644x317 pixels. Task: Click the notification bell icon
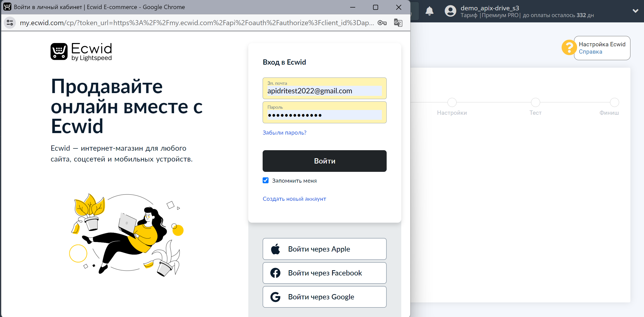click(x=429, y=11)
